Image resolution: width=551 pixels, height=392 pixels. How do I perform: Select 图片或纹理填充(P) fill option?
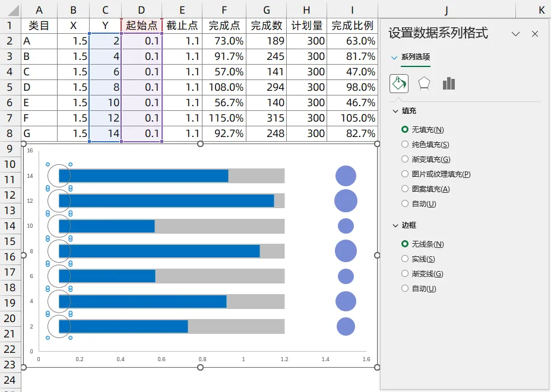[x=436, y=174]
